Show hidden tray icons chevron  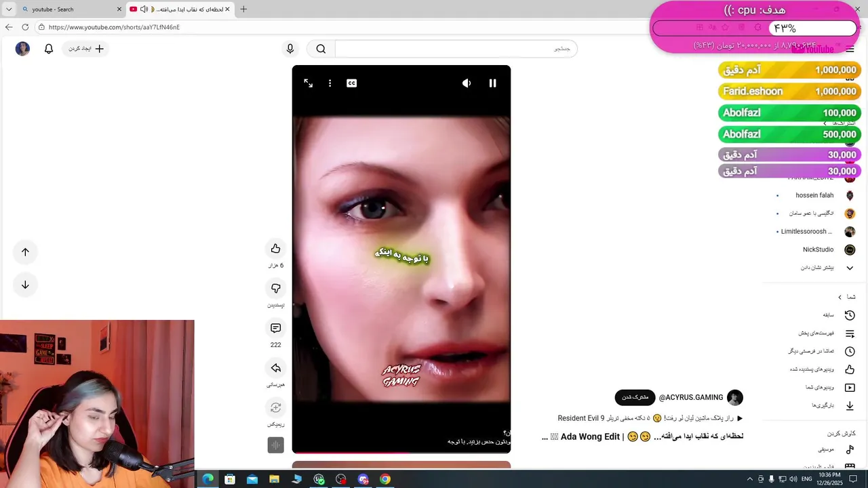[x=749, y=479]
